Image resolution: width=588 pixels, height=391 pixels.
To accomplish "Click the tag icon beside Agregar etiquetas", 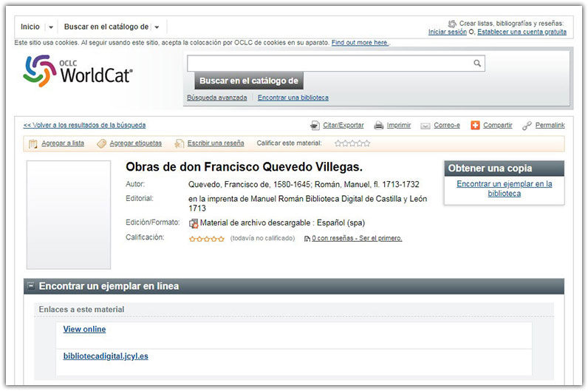I will tap(101, 143).
